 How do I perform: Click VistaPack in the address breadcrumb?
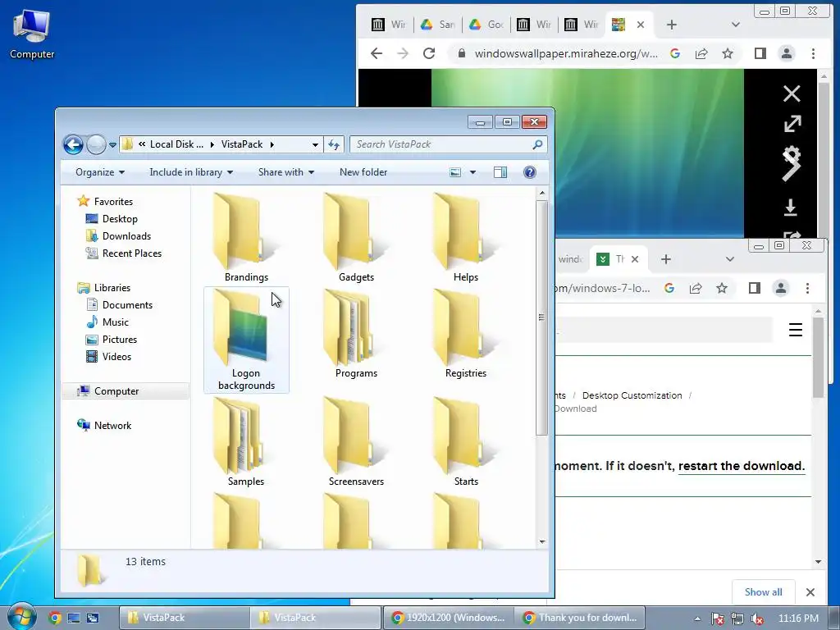(242, 144)
